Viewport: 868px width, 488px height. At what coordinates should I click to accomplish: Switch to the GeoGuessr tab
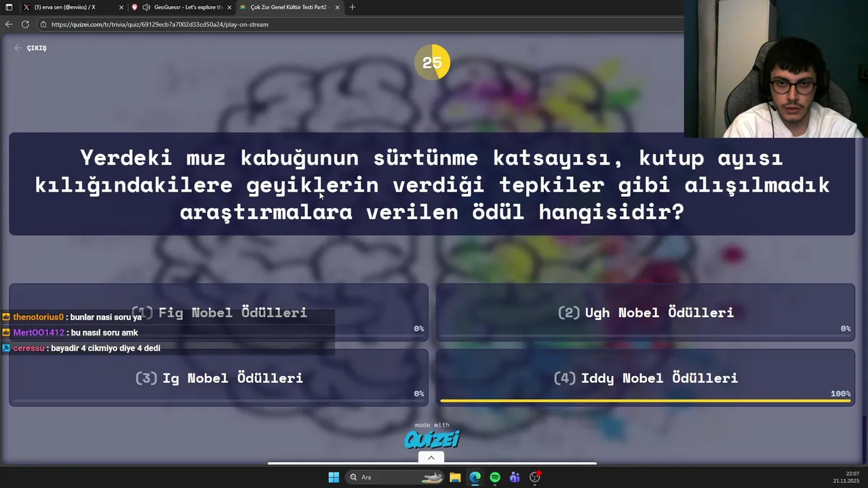click(x=182, y=7)
